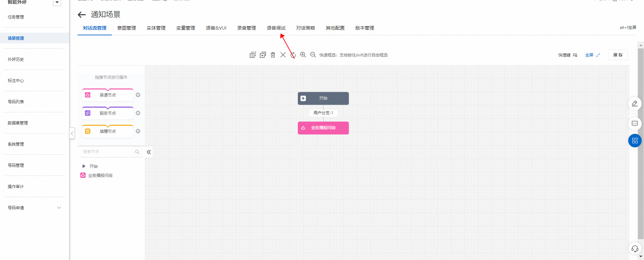This screenshot has width=644, height=260.
Task: Click the trash delete icon
Action: (273, 55)
